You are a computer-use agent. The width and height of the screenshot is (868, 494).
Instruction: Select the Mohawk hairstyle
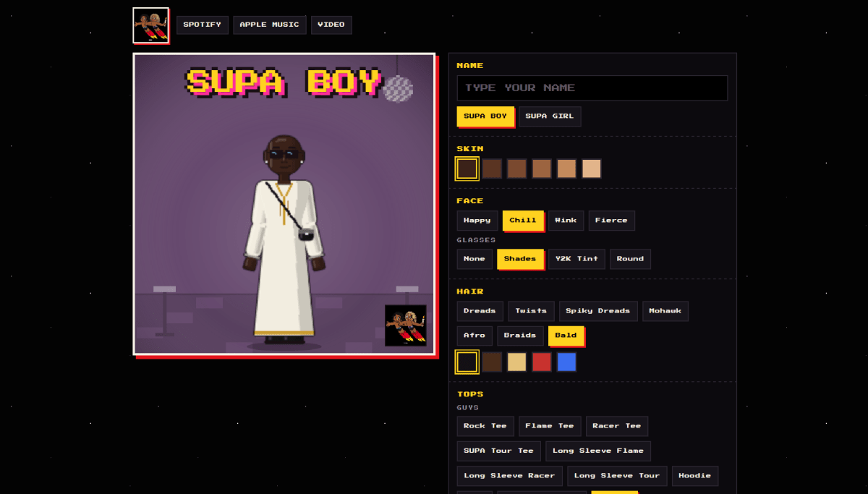tap(665, 311)
